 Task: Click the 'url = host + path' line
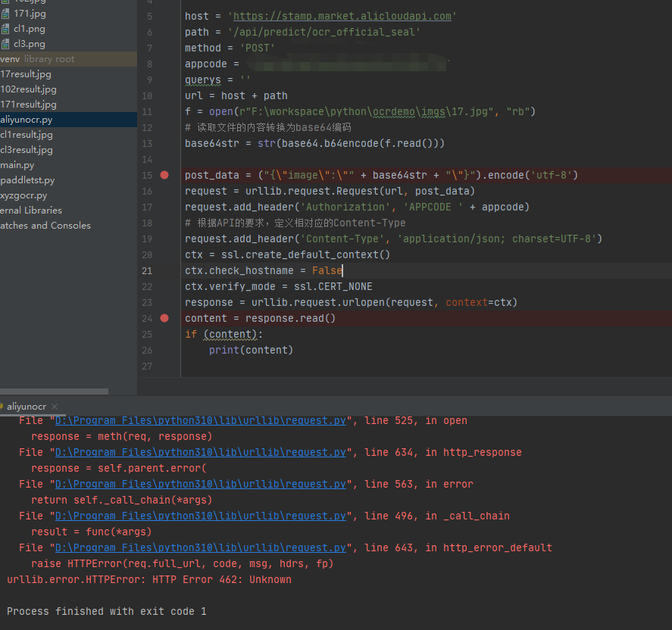coord(236,96)
